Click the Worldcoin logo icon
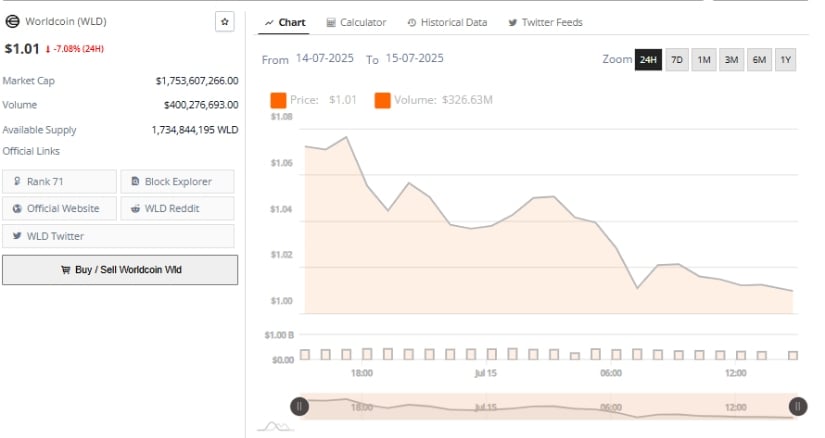The image size is (825, 438). (x=12, y=22)
